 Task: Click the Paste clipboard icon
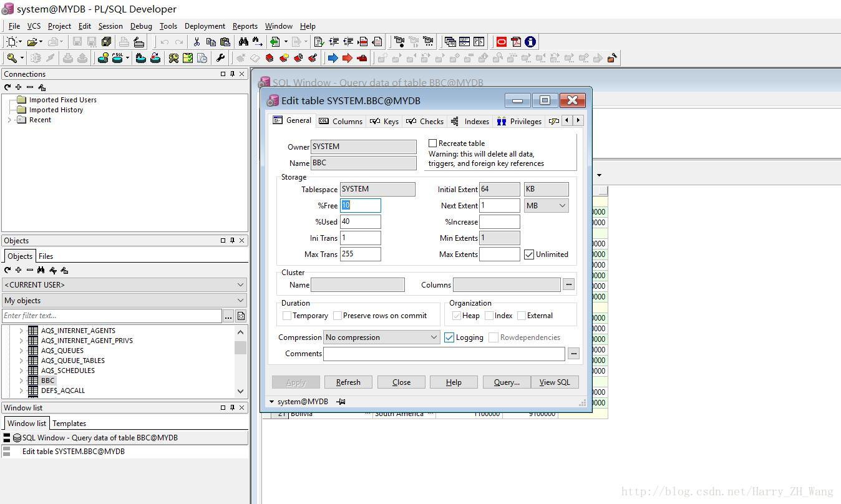click(225, 42)
